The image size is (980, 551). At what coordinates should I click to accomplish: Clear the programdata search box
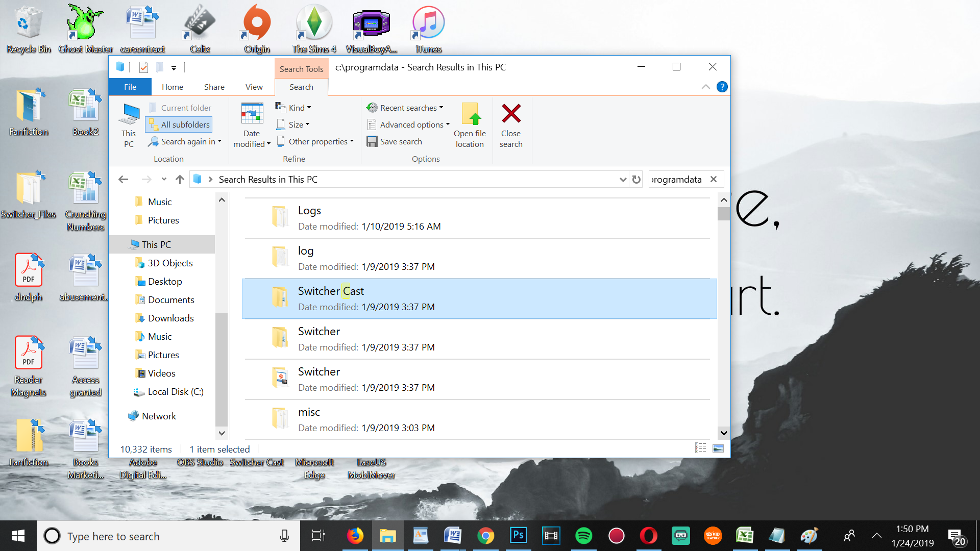pos(714,180)
